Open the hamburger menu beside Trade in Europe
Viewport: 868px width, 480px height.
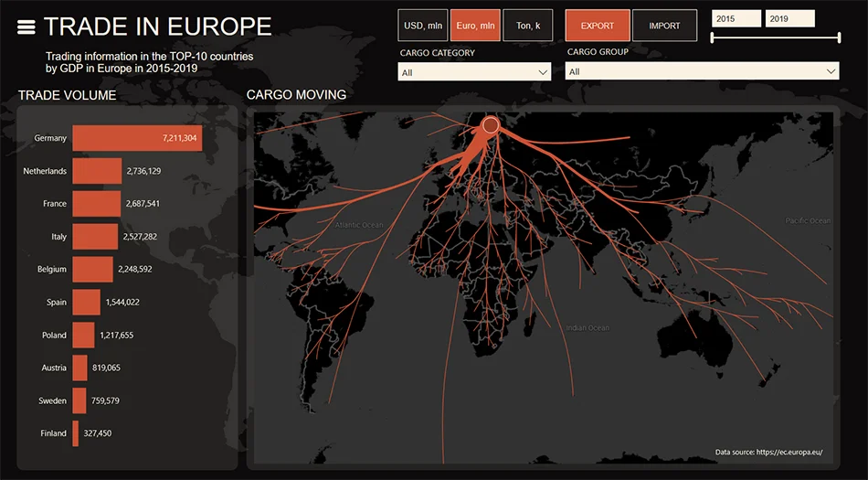coord(26,27)
